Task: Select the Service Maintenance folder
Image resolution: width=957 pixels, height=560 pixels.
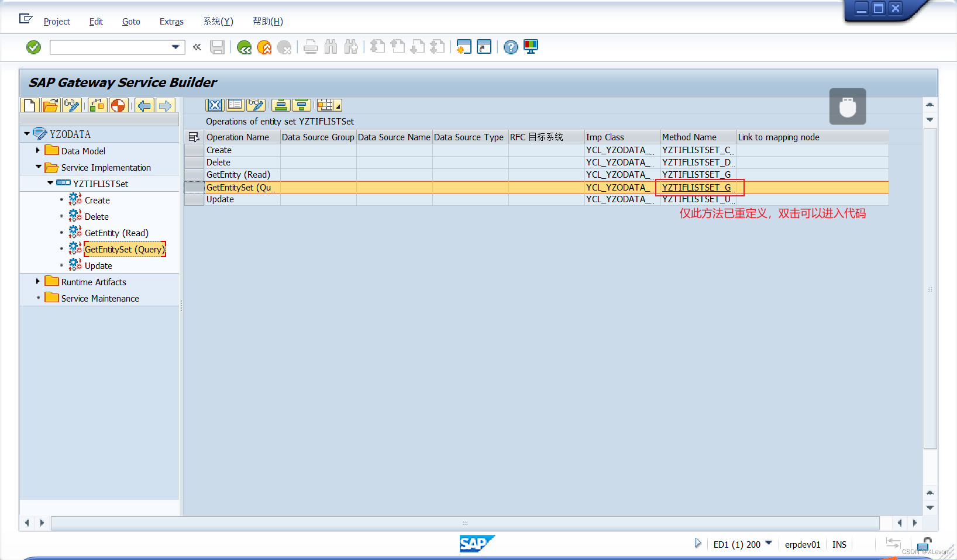Action: click(100, 298)
